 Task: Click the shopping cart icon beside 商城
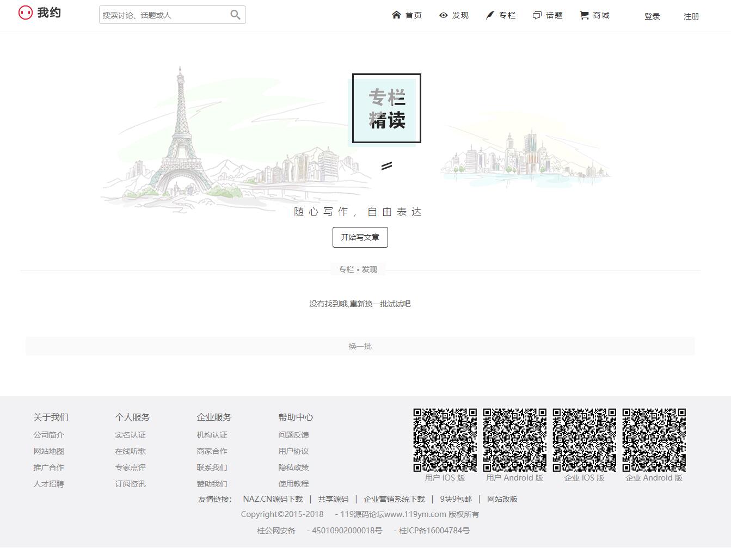584,15
